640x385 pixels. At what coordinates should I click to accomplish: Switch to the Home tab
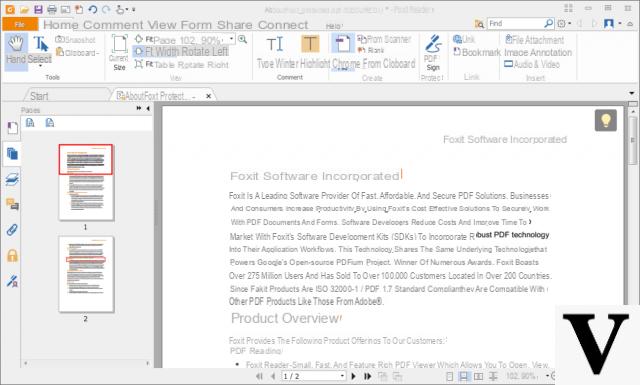pyautogui.click(x=61, y=25)
